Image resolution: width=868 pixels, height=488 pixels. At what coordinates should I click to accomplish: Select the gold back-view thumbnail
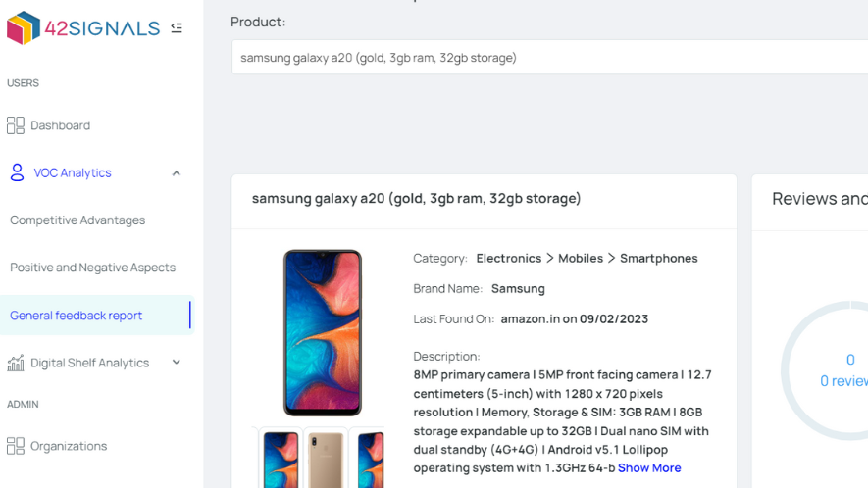pyautogui.click(x=326, y=459)
